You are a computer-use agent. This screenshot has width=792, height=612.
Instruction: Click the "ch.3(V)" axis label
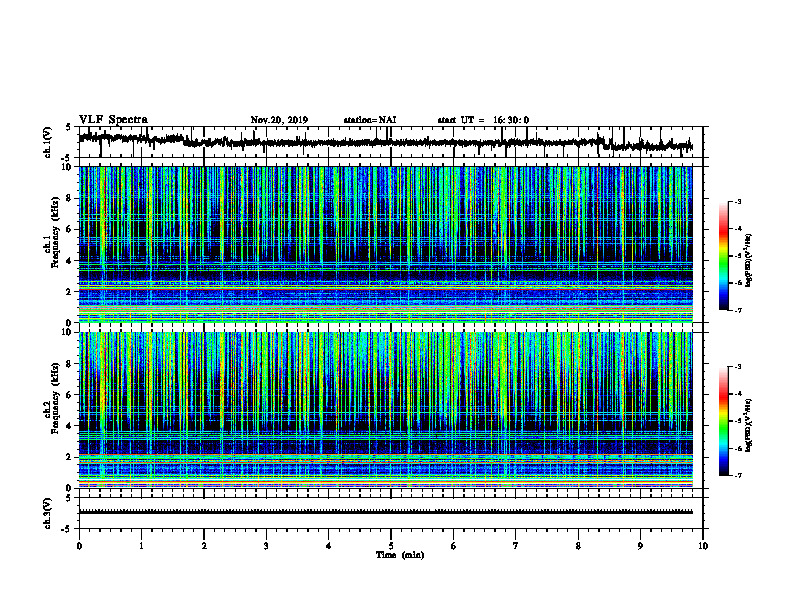point(48,514)
